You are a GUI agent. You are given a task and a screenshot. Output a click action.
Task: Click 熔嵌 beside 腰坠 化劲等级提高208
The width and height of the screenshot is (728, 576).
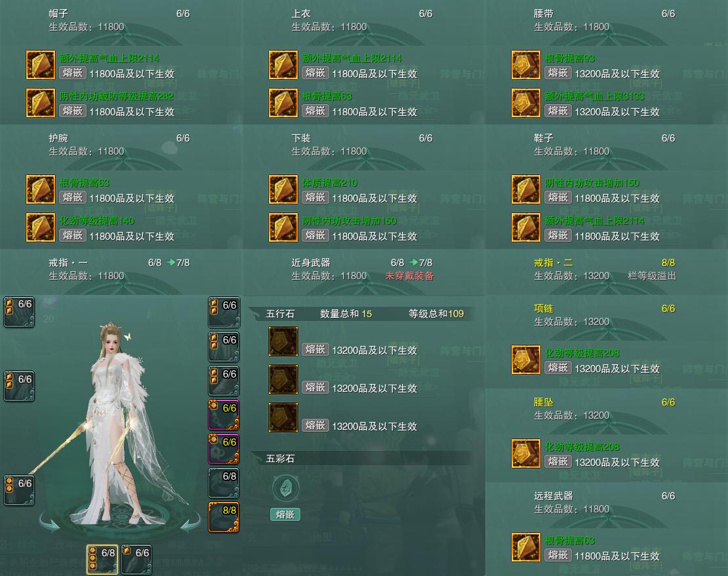(557, 461)
